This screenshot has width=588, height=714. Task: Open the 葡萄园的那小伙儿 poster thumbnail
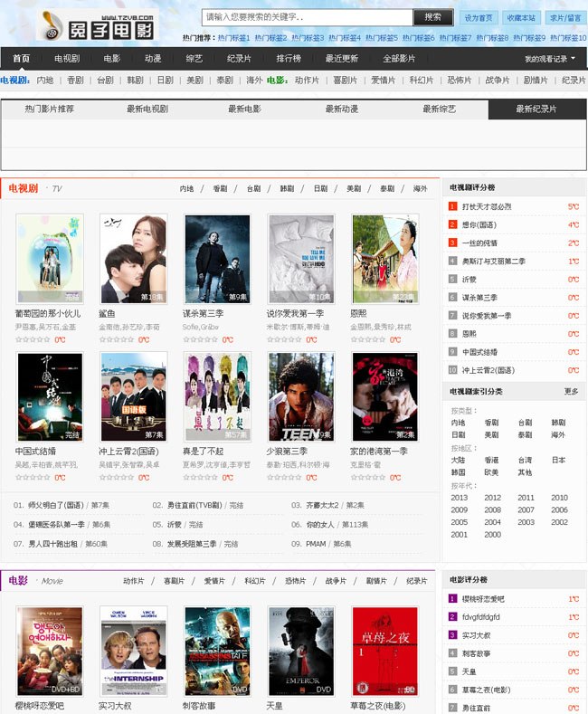pyautogui.click(x=50, y=259)
